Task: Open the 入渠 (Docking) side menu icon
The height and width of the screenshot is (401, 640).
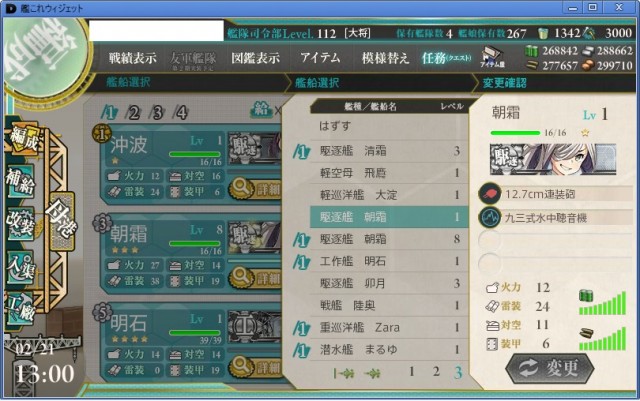Action: pyautogui.click(x=20, y=266)
